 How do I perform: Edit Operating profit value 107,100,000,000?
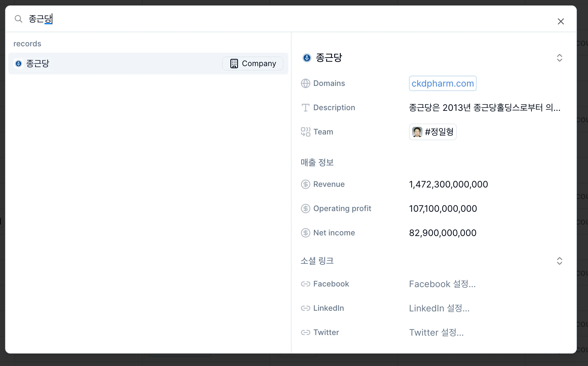pyautogui.click(x=443, y=209)
